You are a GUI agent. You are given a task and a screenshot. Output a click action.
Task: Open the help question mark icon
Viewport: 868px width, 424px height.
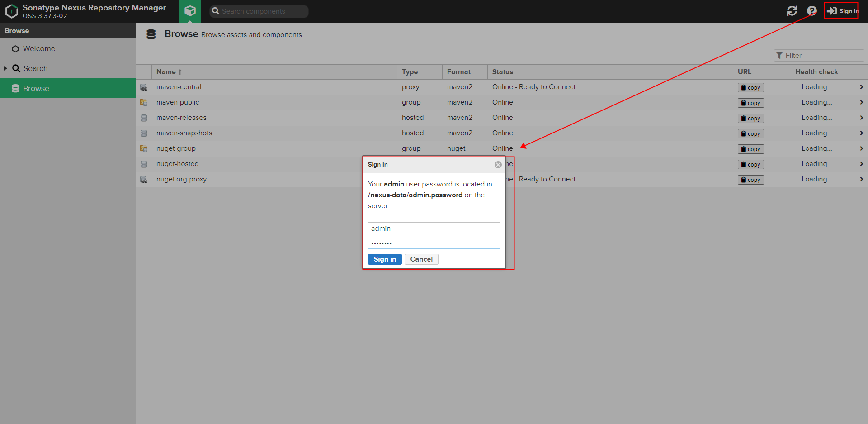pyautogui.click(x=812, y=11)
